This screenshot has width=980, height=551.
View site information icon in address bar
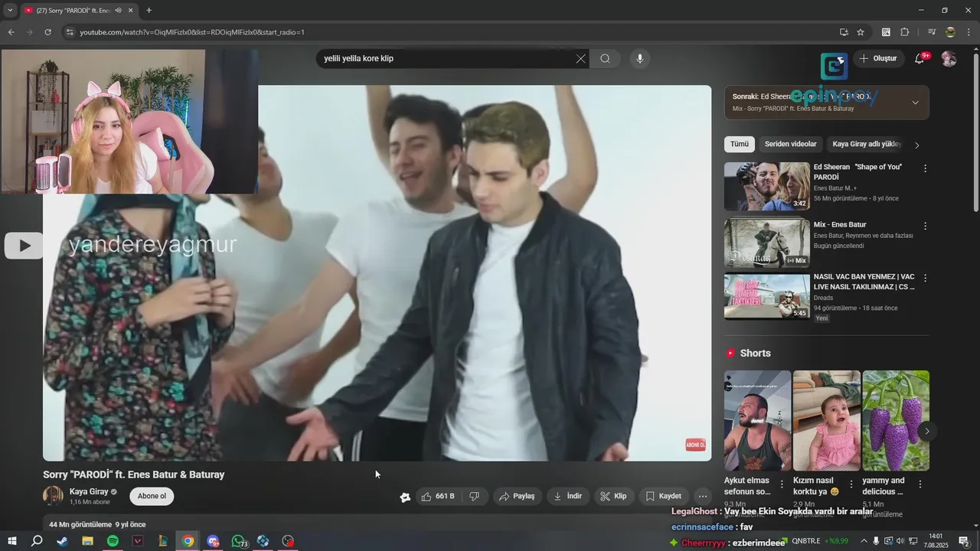tap(69, 32)
